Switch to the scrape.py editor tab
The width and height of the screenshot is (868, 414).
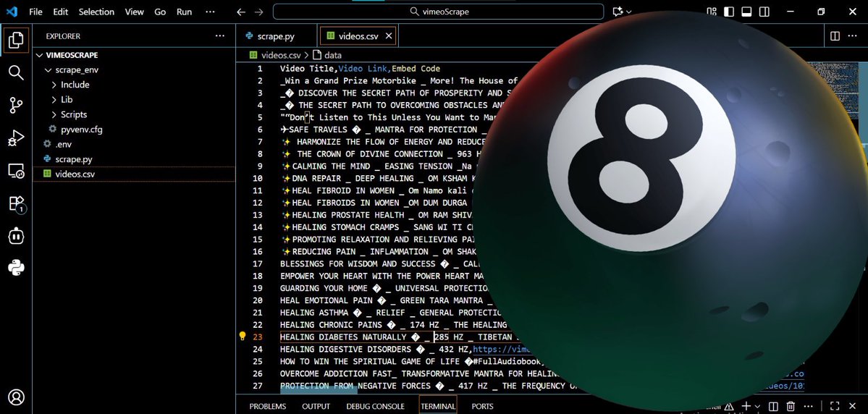coord(277,36)
